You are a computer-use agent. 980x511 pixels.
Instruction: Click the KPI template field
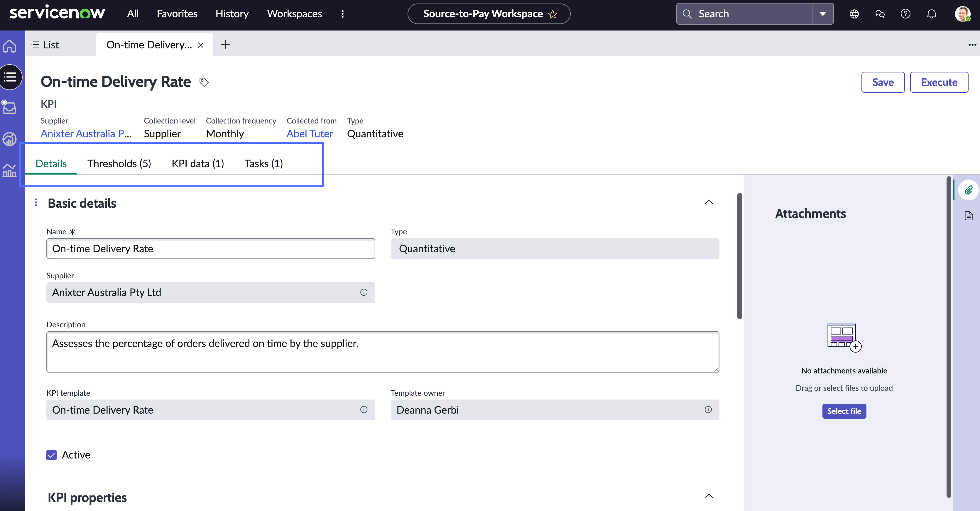211,410
